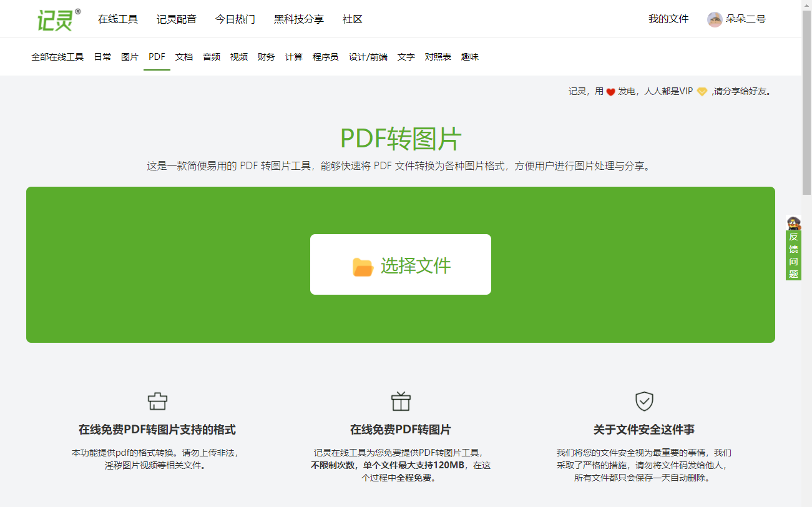The height and width of the screenshot is (507, 812).
Task: Switch to the 文档 category tab
Action: [x=184, y=57]
